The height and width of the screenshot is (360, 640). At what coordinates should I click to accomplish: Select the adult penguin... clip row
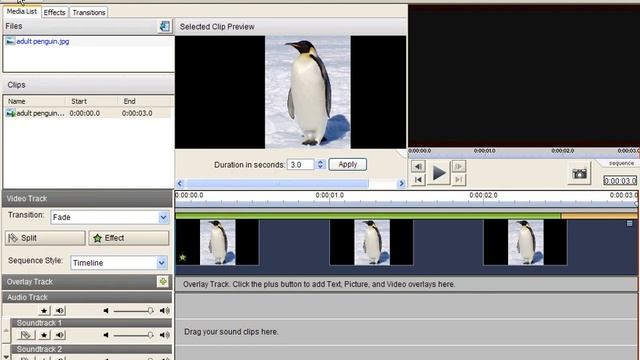point(87,113)
